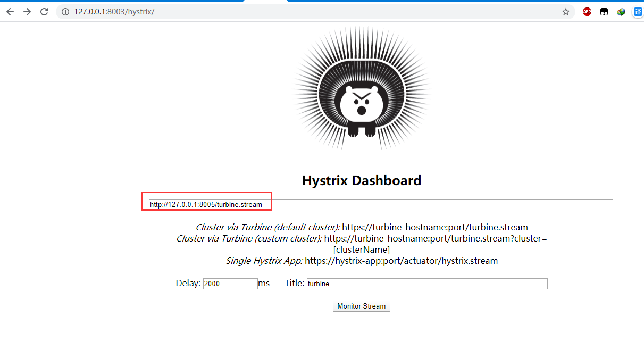The image size is (644, 349).
Task: Bookmark this page with the star
Action: click(565, 12)
